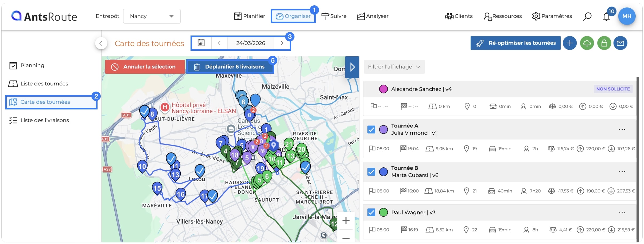Viewport: 644px width, 244px height.
Task: Click purple map marker number 18
Action: pos(235,156)
